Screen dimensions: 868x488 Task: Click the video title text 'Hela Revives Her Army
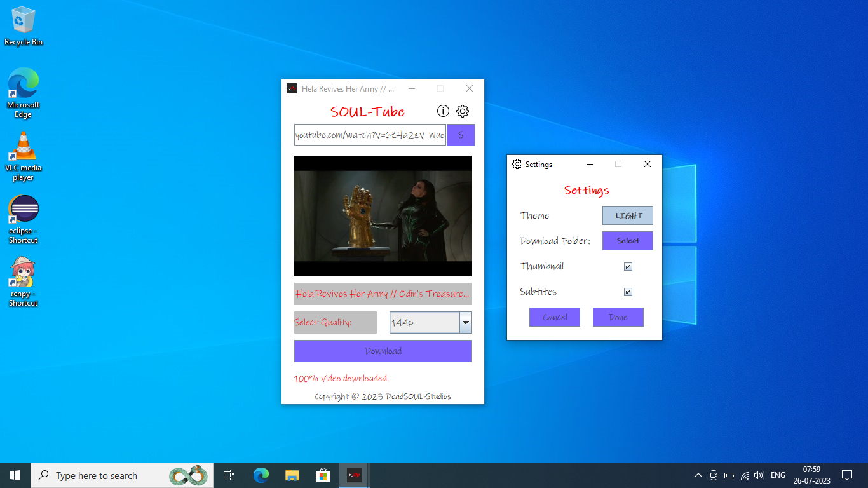[x=383, y=294]
